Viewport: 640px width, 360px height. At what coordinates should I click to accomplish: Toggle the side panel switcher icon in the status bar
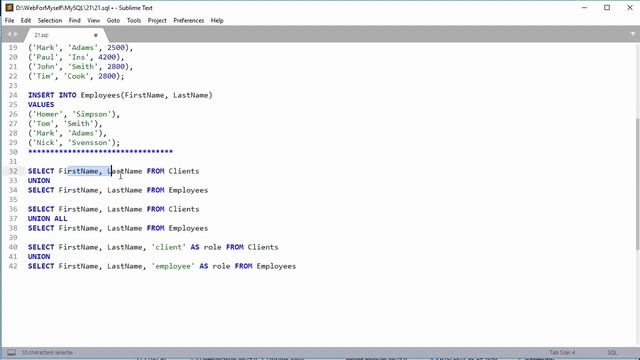(11, 352)
